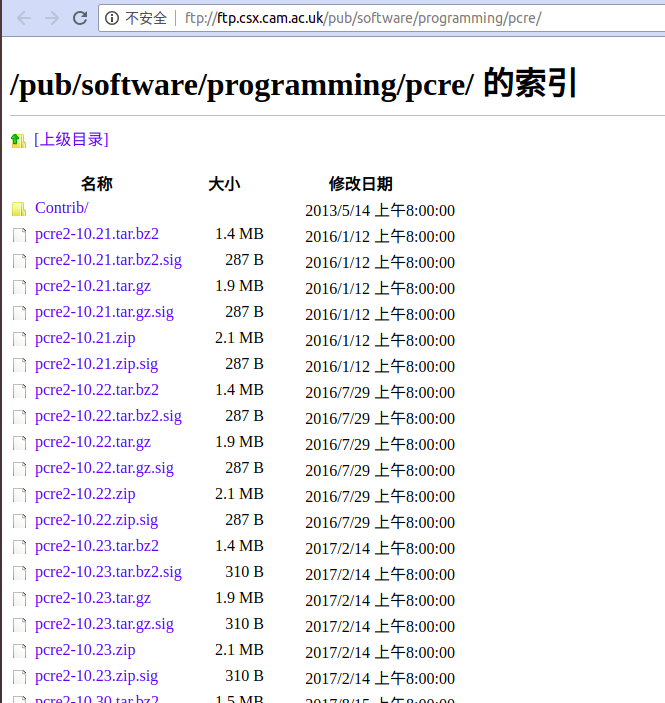
Task: Click file icon beside pcre2-10.21.tar.gz
Action: pyautogui.click(x=19, y=287)
